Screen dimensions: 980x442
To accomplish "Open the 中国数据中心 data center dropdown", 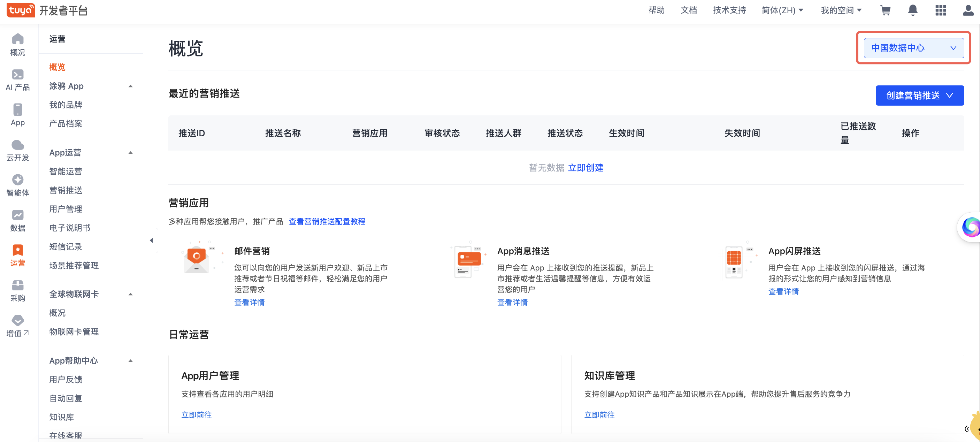I will [913, 48].
